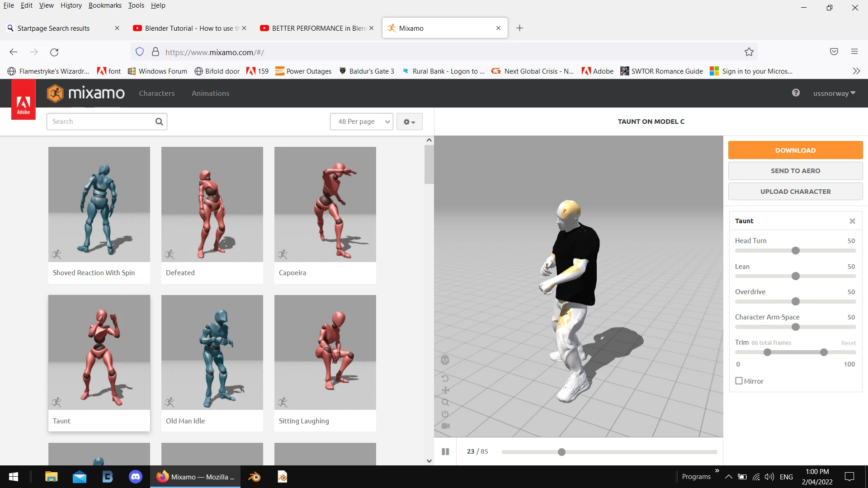Click the pan move arrows icon
Screen dimensions: 868x488
[445, 390]
